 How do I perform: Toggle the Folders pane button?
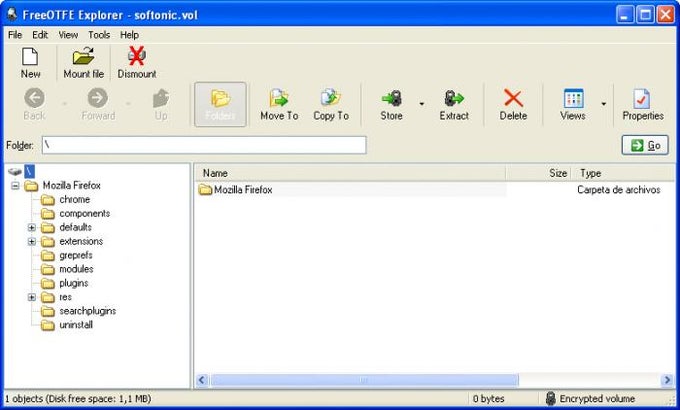(x=220, y=105)
